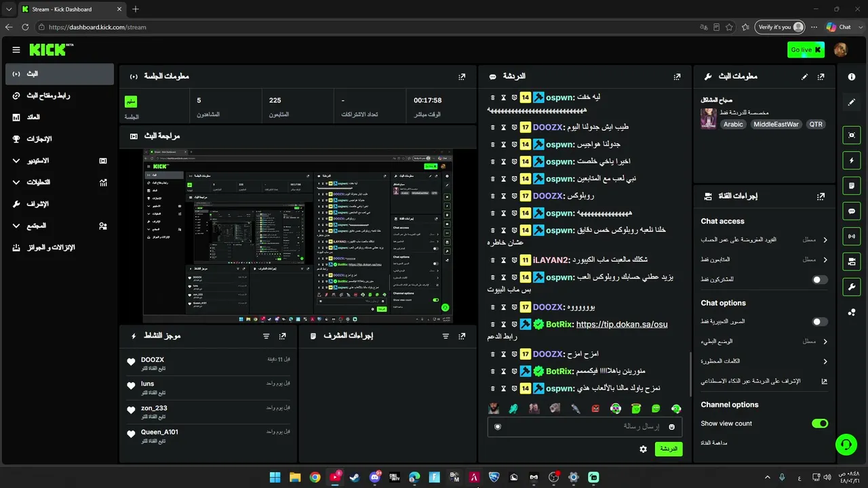
Task: Toggle the lightning activity widget in right rail
Action: [x=852, y=161]
